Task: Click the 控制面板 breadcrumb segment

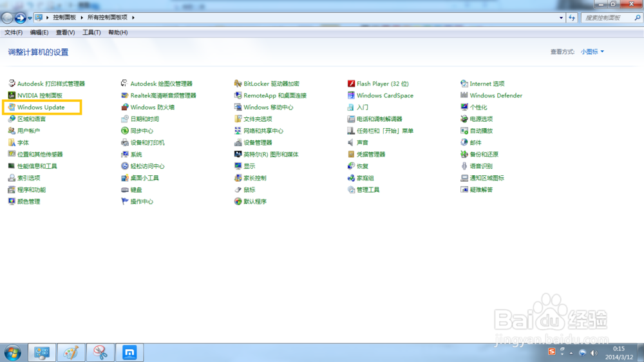Action: click(x=64, y=17)
